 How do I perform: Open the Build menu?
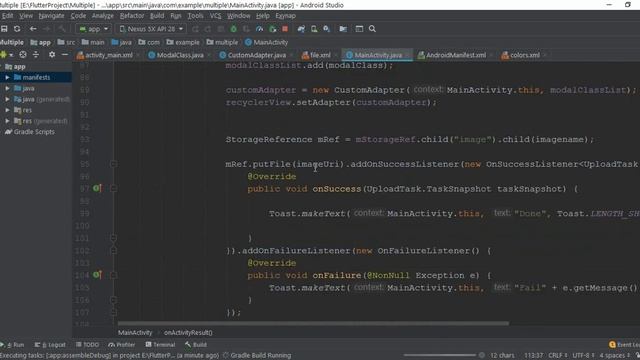157,16
